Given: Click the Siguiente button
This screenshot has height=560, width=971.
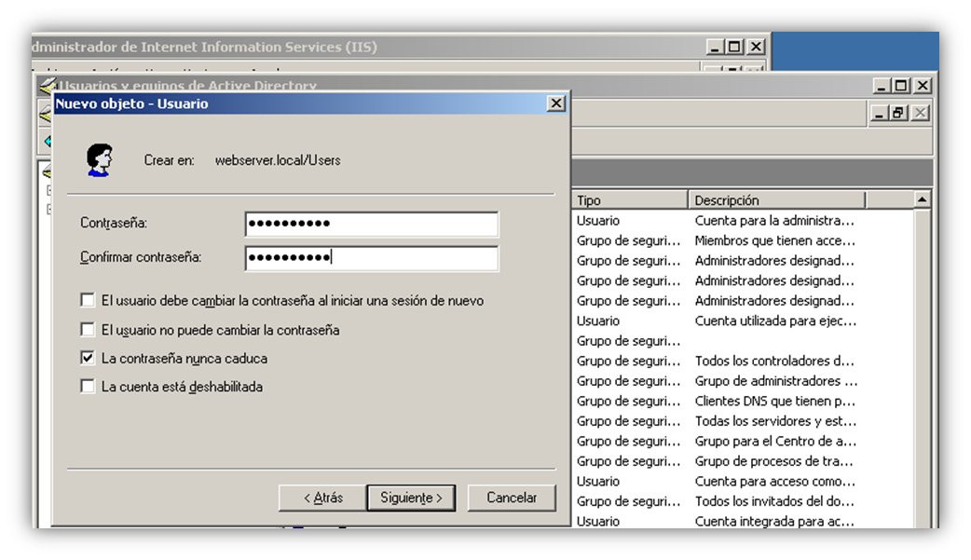Looking at the screenshot, I should [x=411, y=499].
